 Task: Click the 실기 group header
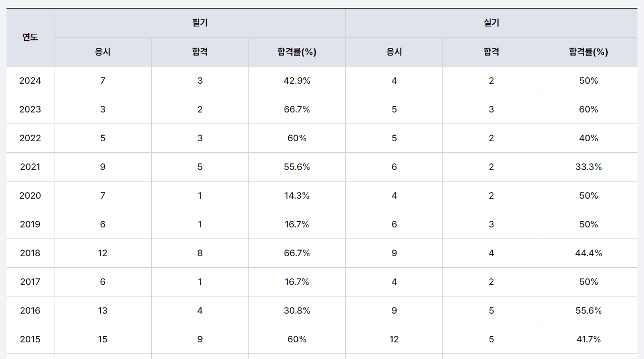[x=491, y=23]
